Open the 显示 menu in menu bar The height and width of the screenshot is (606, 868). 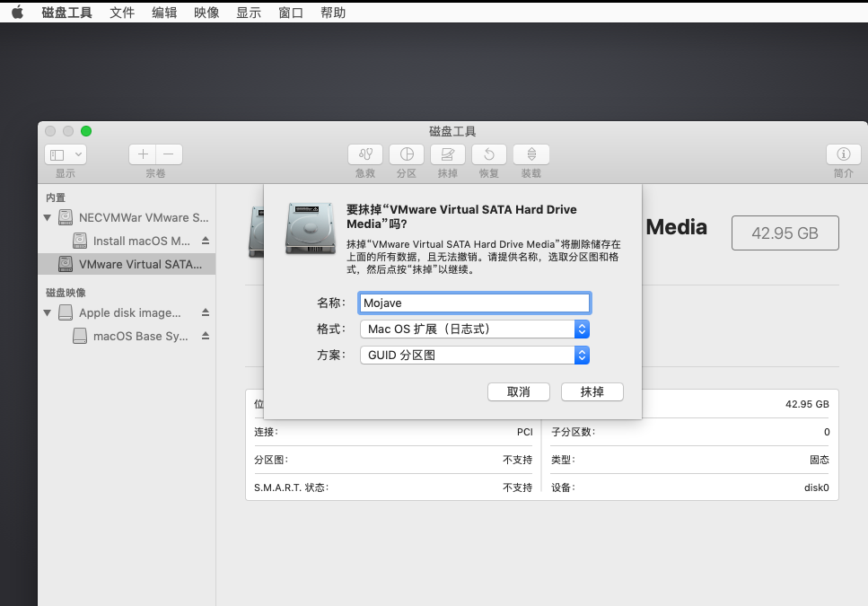249,13
